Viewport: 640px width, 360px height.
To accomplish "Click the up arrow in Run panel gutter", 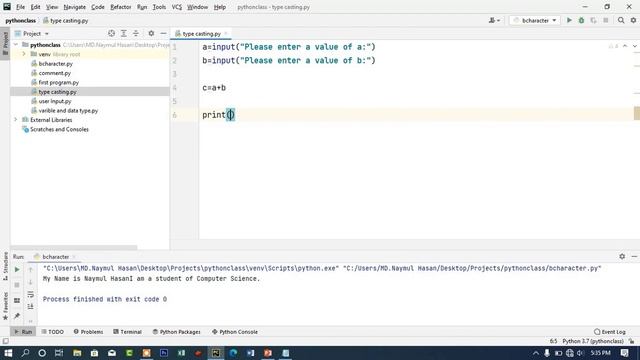I will pyautogui.click(x=31, y=269).
